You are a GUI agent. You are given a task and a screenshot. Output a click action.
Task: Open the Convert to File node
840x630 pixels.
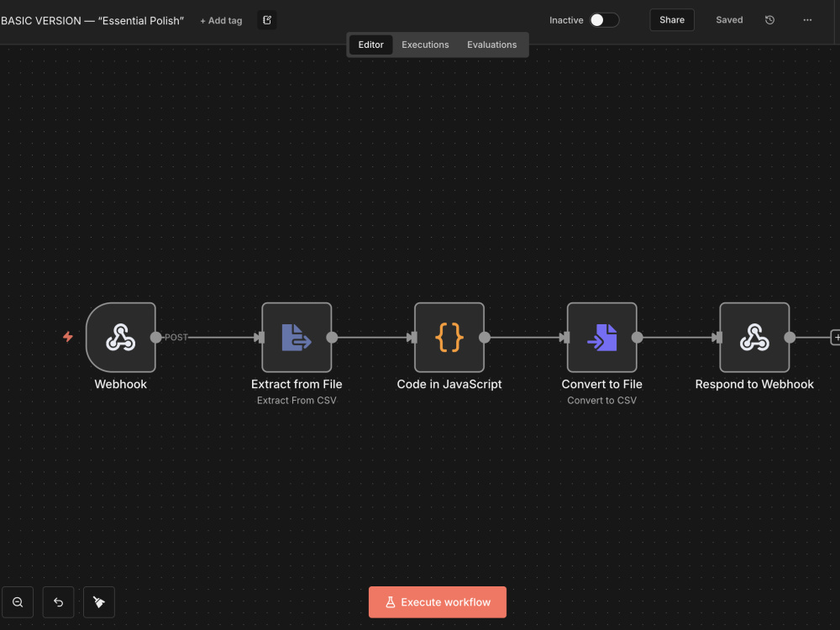[x=602, y=337]
